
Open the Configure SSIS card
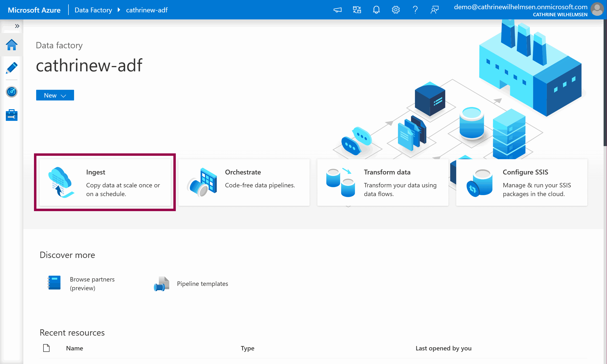522,182
